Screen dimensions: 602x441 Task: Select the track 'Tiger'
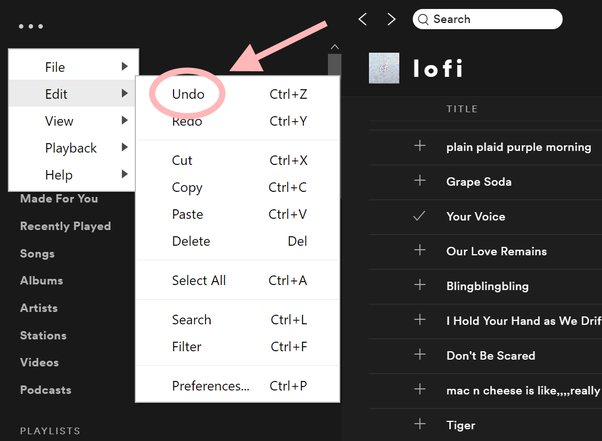coord(461,425)
